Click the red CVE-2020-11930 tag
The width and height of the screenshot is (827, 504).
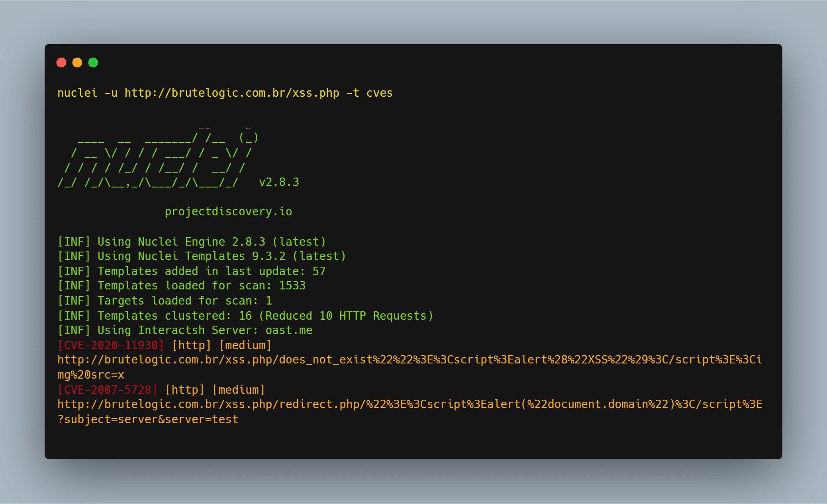111,345
